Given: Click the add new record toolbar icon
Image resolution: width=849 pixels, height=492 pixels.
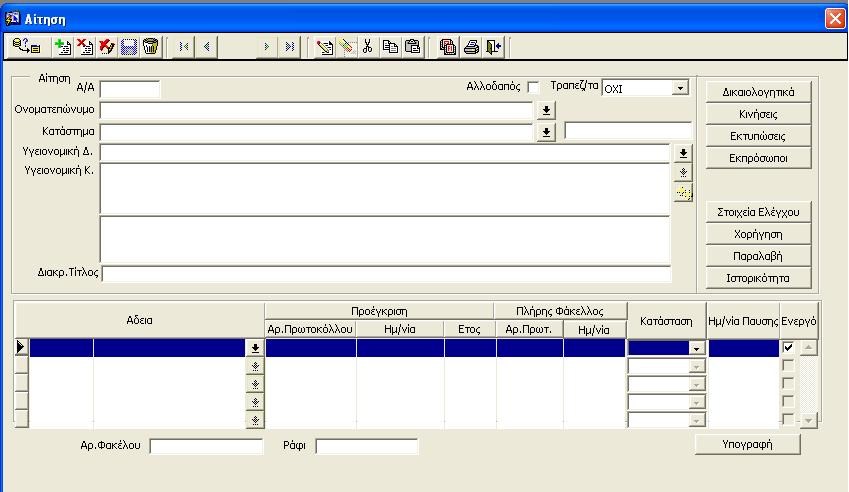Looking at the screenshot, I should [x=63, y=46].
